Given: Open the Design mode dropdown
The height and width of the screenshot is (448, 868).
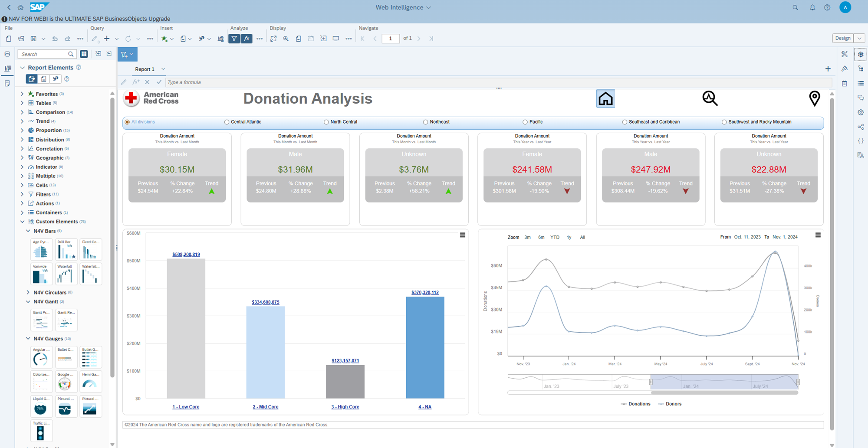Looking at the screenshot, I should [860, 38].
